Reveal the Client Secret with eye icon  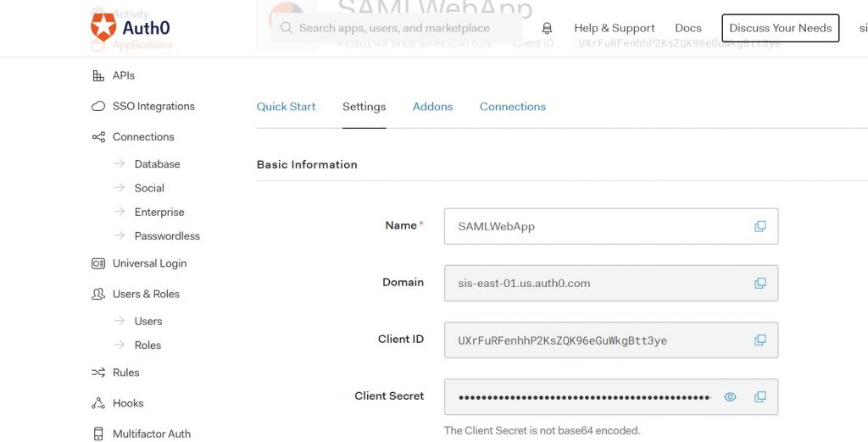point(730,396)
